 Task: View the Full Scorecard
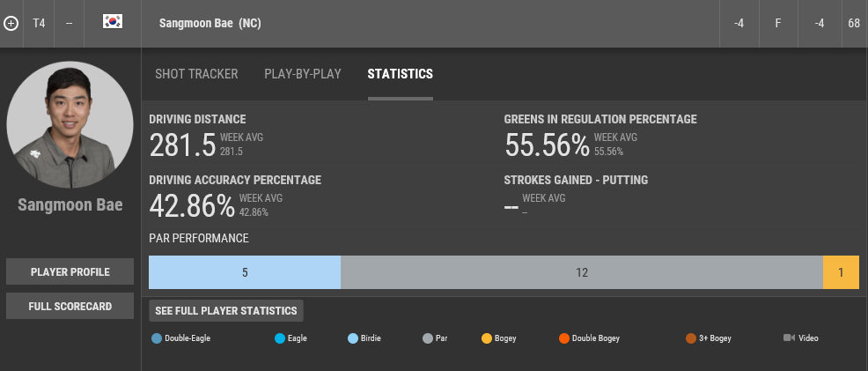[70, 306]
